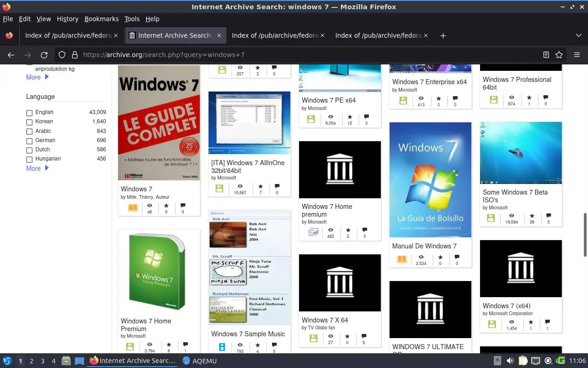This screenshot has height=368, width=588.
Task: Check the Korean language filter
Action: [29, 122]
